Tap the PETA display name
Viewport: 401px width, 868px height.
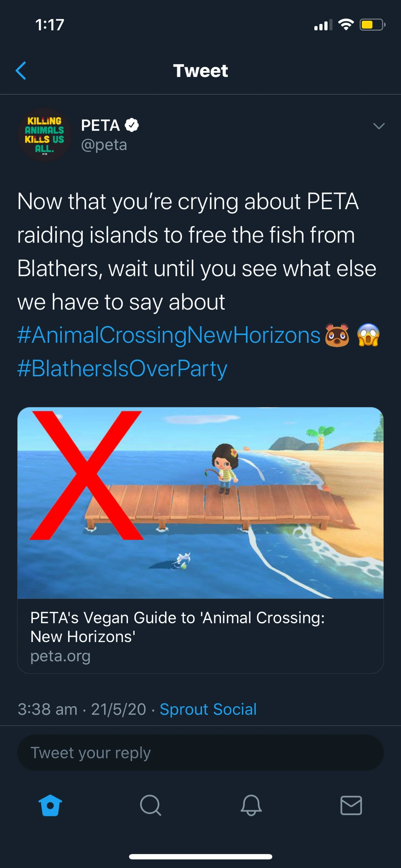(x=100, y=125)
